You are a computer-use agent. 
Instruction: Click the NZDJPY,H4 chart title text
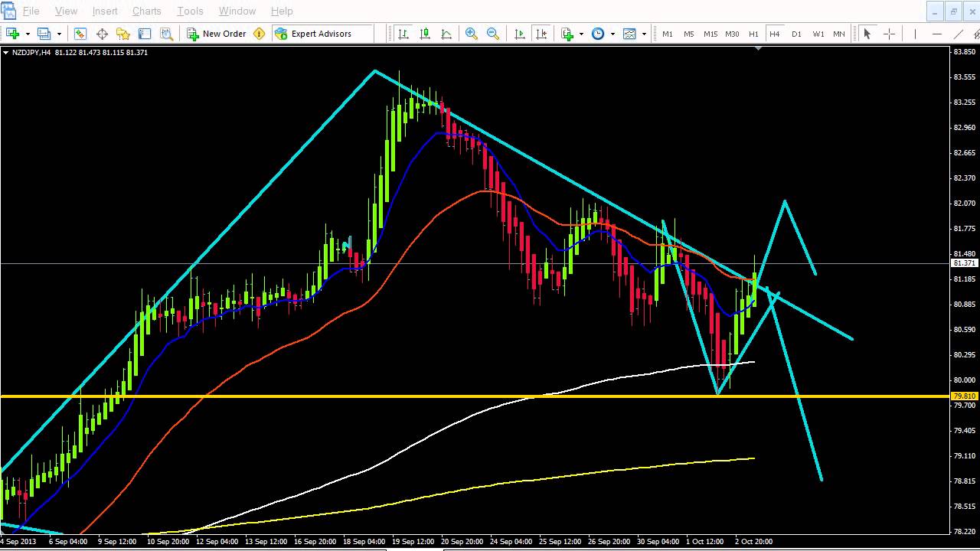click(x=31, y=52)
